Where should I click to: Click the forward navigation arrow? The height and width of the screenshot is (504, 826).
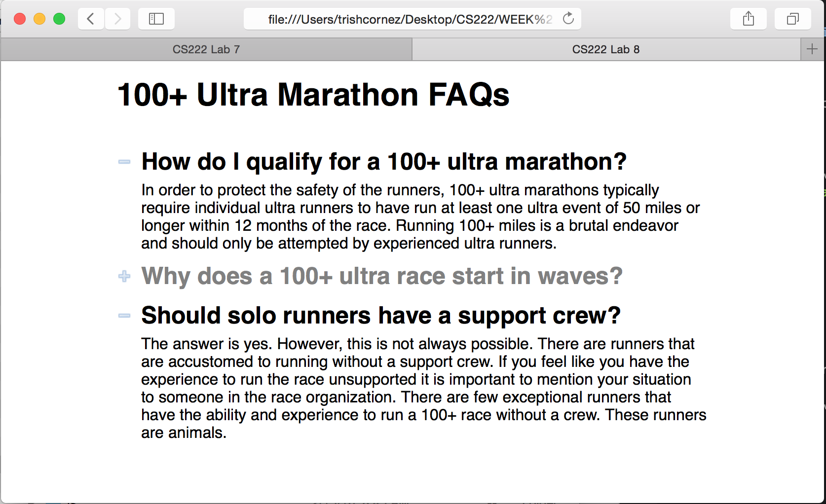click(x=117, y=19)
